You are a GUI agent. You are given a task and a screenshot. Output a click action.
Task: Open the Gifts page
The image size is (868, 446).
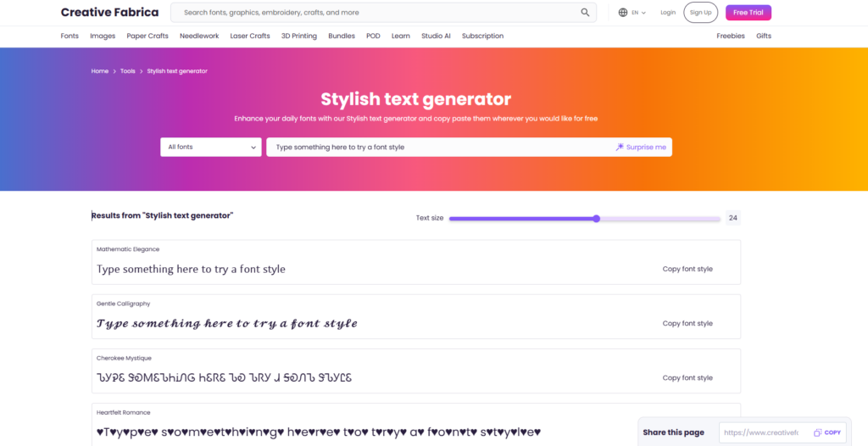[x=764, y=36]
